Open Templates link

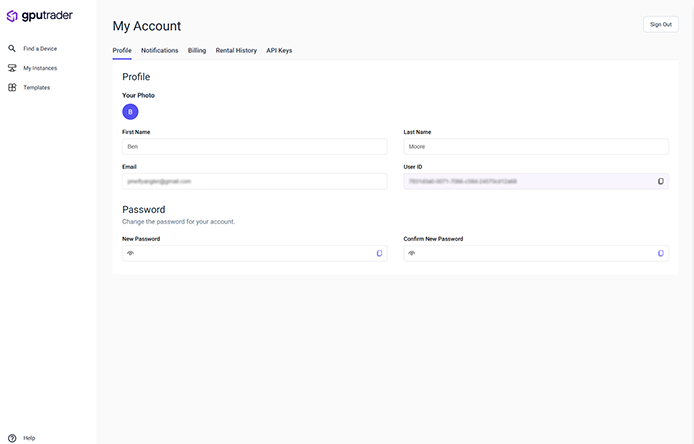[x=37, y=88]
